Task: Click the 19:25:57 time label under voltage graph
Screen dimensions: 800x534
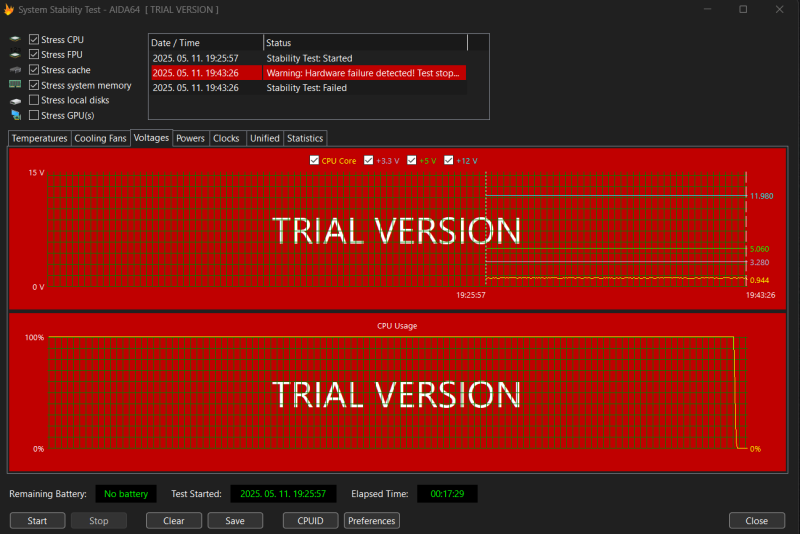Action: pyautogui.click(x=471, y=295)
